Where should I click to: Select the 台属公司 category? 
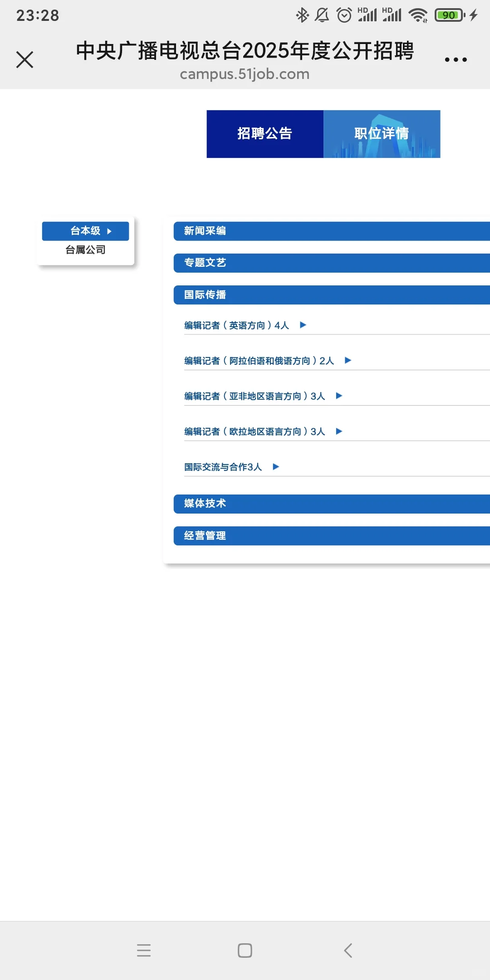85,250
